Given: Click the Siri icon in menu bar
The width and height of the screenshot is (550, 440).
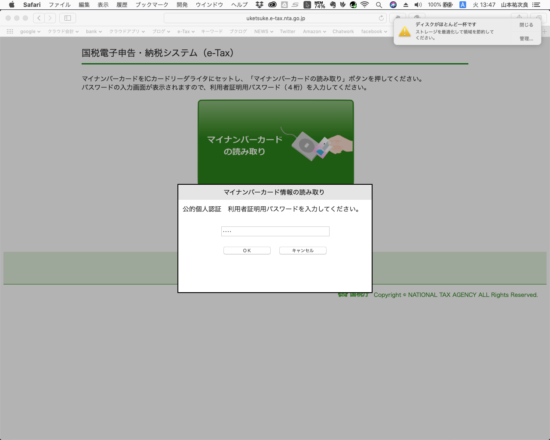Looking at the screenshot, I should click(393, 5).
